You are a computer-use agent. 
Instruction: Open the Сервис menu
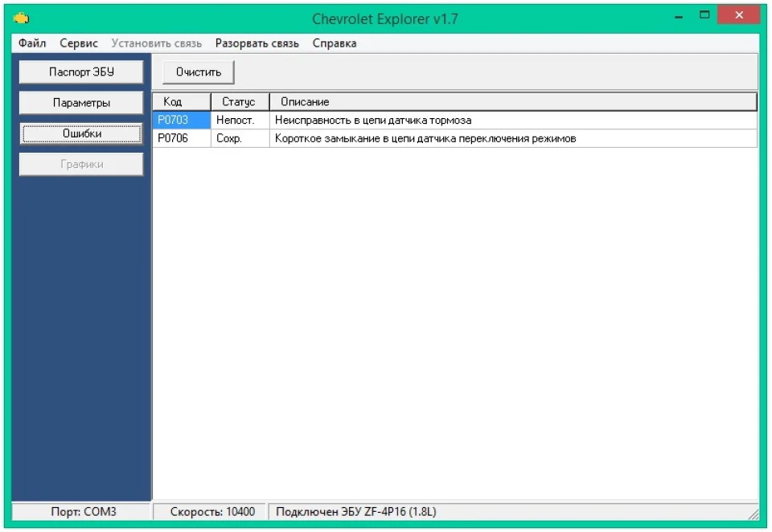coord(79,43)
